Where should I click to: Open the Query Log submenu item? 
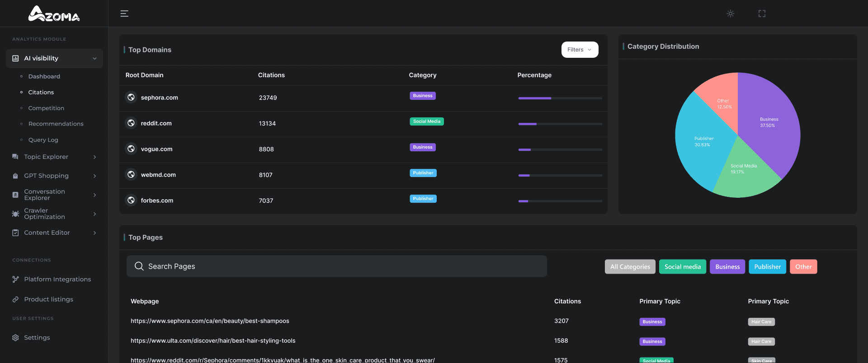point(43,140)
